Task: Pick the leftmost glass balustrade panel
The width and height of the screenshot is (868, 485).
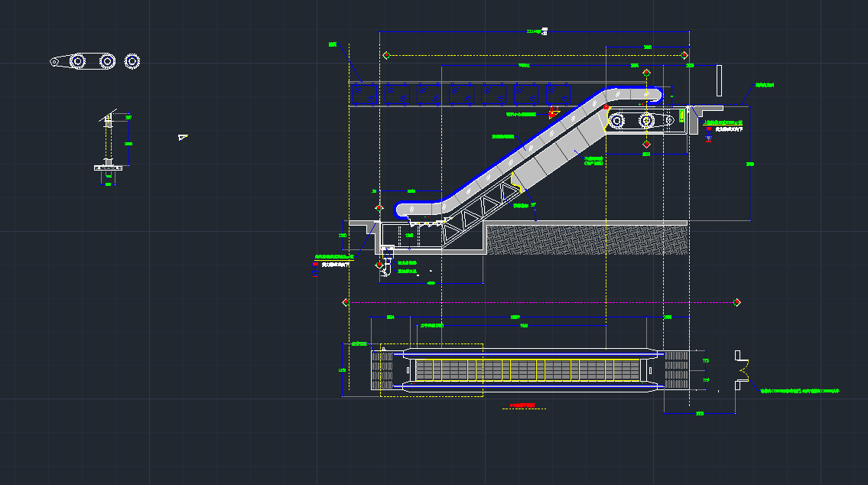Action: point(358,93)
